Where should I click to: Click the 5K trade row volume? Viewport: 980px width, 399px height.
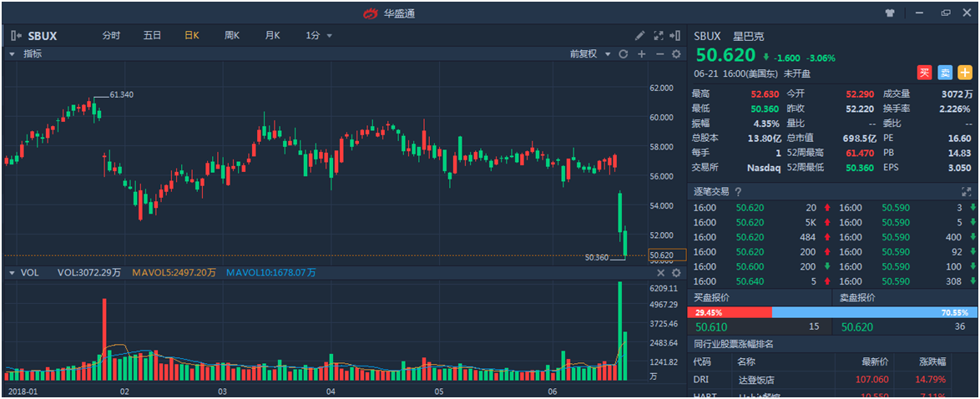(811, 222)
